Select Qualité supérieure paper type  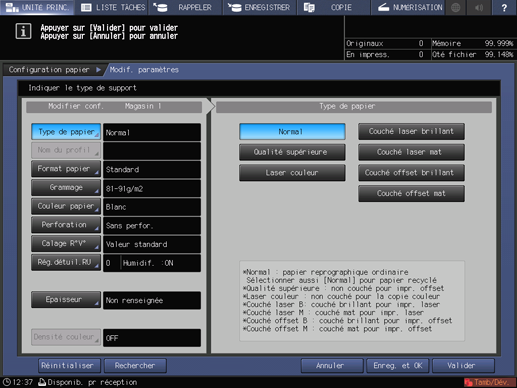point(292,152)
